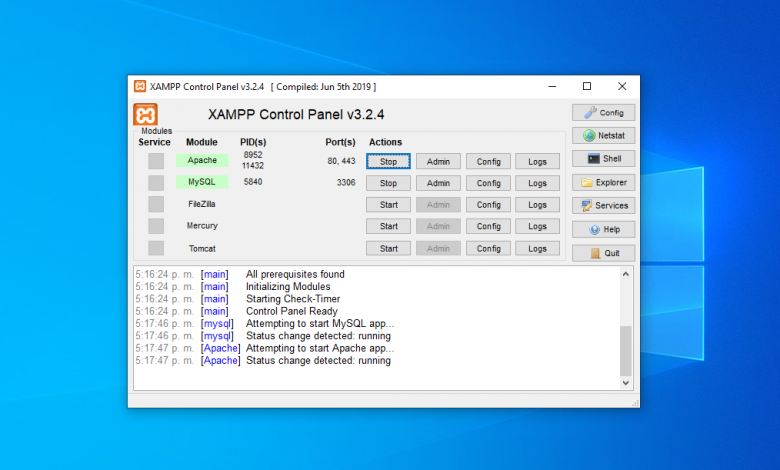Image resolution: width=780 pixels, height=470 pixels.
Task: Toggle the Mercury service checkbox
Action: [156, 226]
